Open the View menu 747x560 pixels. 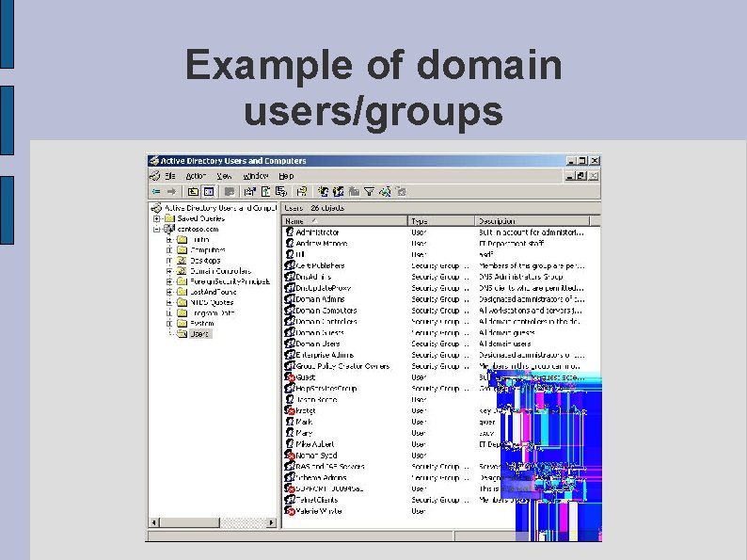224,176
